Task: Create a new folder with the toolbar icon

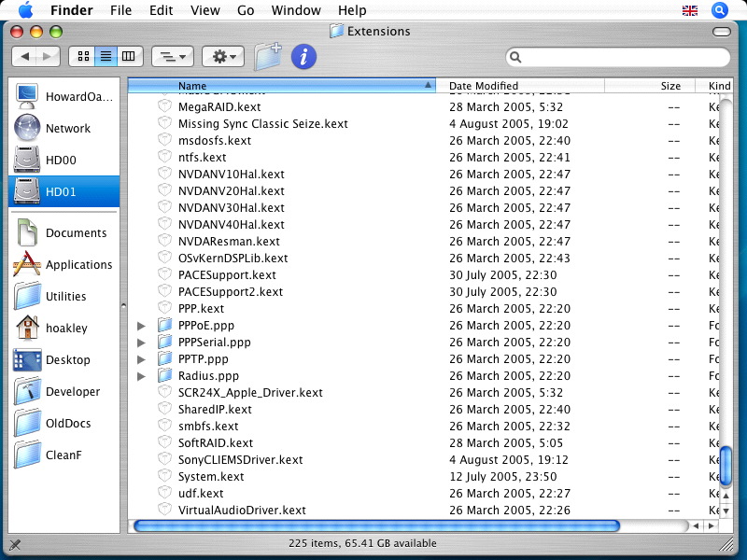Action: pyautogui.click(x=268, y=56)
